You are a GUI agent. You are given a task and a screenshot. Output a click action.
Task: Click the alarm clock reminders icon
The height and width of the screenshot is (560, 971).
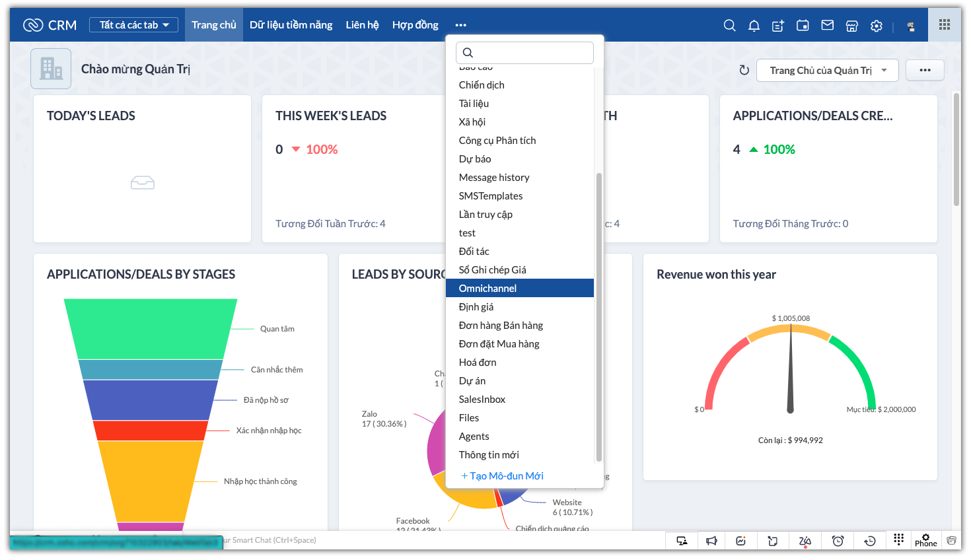pyautogui.click(x=838, y=541)
